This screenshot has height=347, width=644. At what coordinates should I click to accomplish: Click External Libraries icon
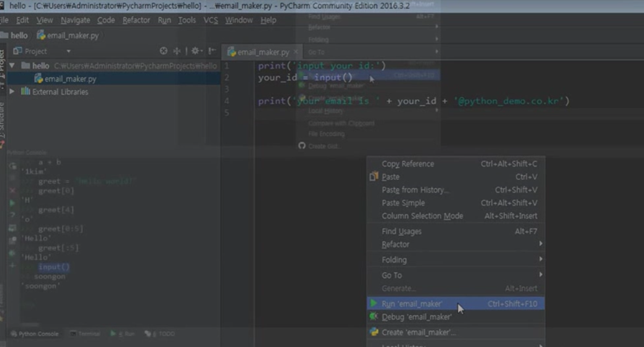coord(25,91)
